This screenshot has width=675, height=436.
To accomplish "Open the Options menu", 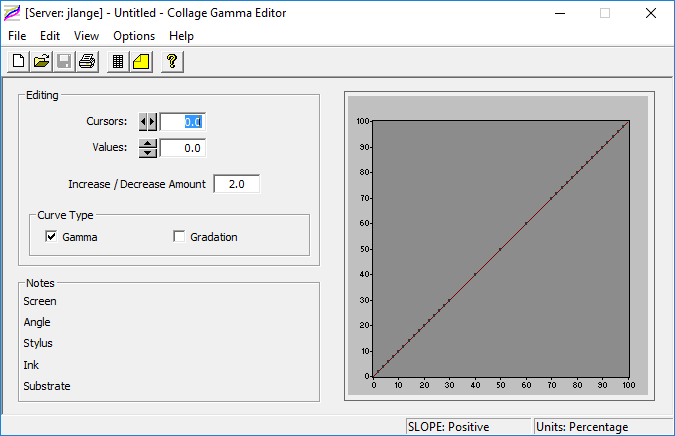I will (134, 36).
